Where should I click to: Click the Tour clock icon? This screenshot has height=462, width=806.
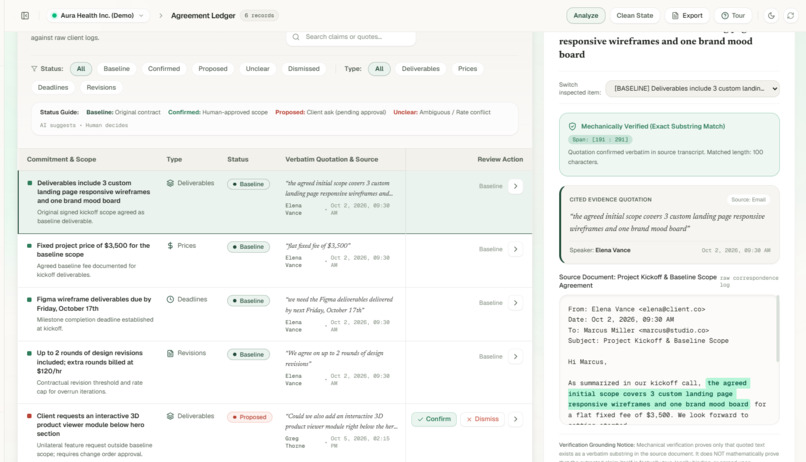click(725, 15)
